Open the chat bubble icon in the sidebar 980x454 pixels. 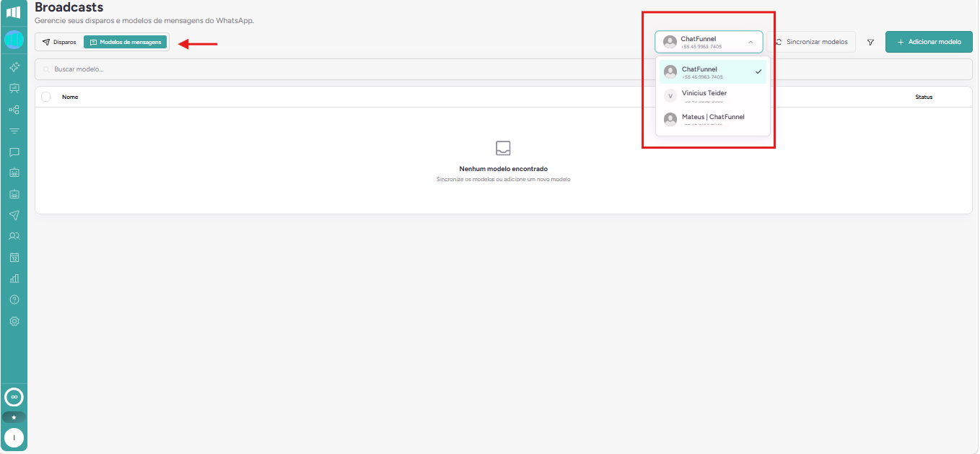coord(14,152)
